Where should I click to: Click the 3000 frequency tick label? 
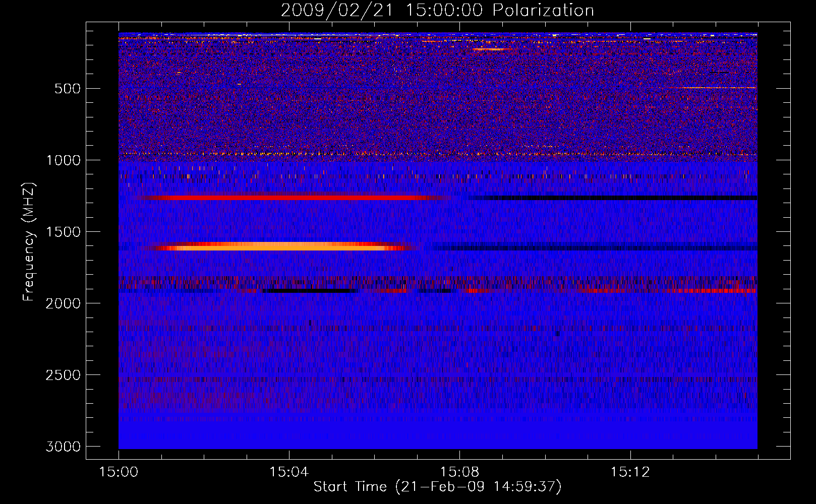pyautogui.click(x=63, y=447)
